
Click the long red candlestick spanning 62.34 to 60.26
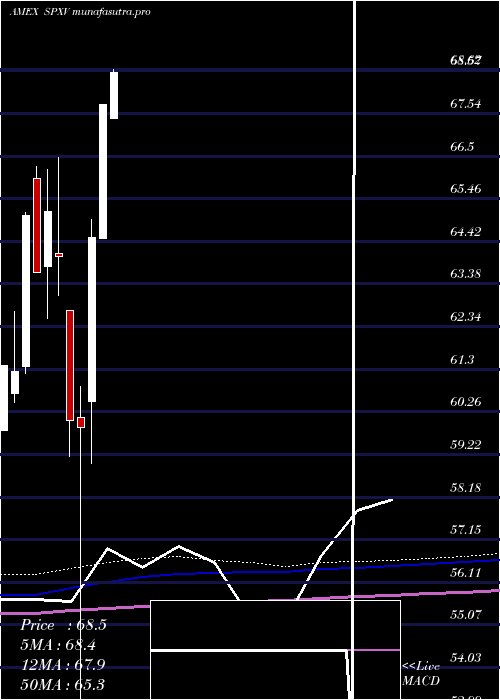70,365
